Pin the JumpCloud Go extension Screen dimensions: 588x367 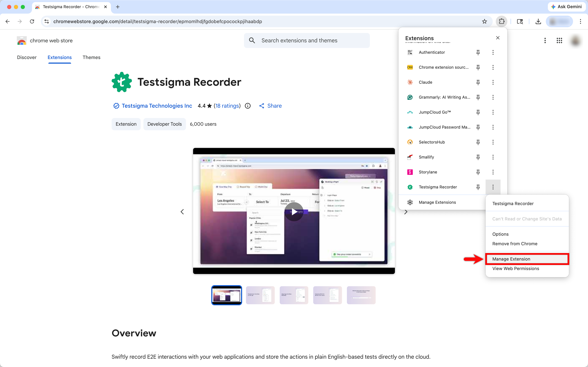[x=478, y=112]
